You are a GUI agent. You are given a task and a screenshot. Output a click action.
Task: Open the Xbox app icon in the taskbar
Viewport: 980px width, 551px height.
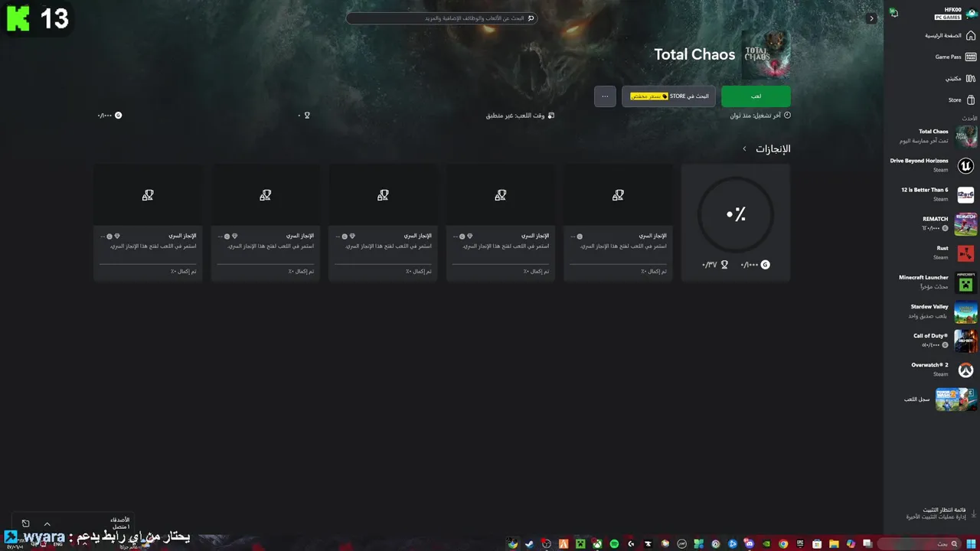(597, 543)
